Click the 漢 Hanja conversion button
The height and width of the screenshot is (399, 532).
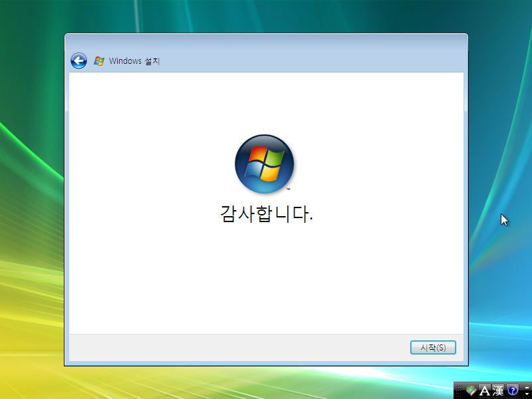pos(497,390)
